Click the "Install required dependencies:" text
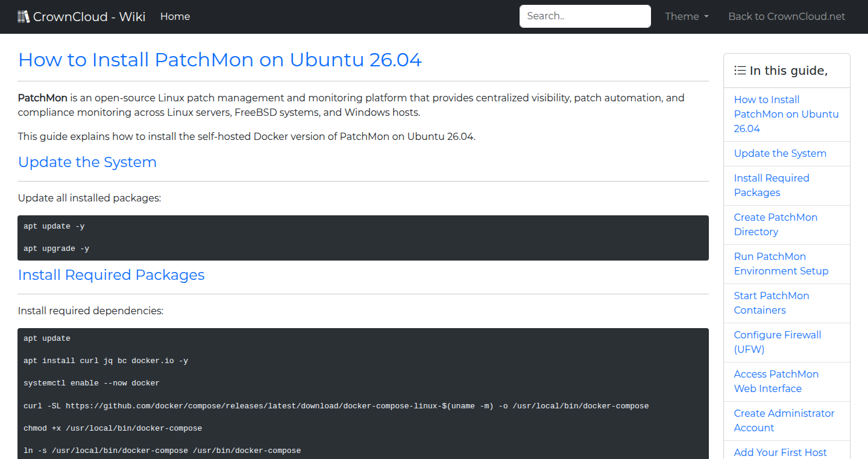 91,311
